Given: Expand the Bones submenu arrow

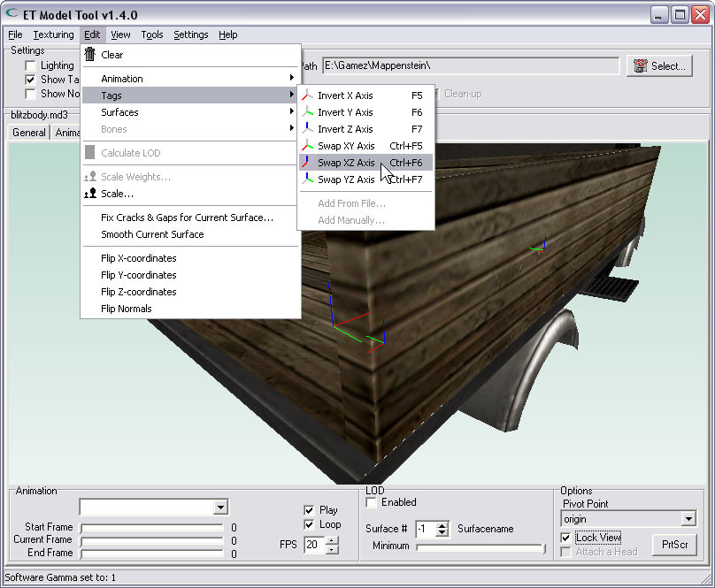Looking at the screenshot, I should [292, 128].
